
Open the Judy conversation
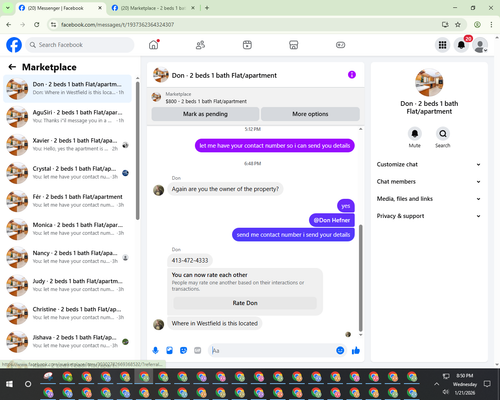[67, 285]
